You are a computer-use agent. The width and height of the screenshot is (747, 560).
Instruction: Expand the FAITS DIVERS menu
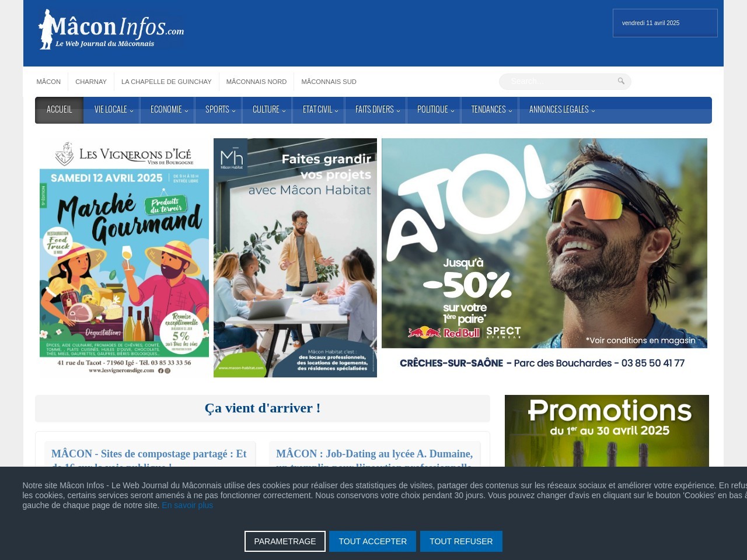coord(376,110)
